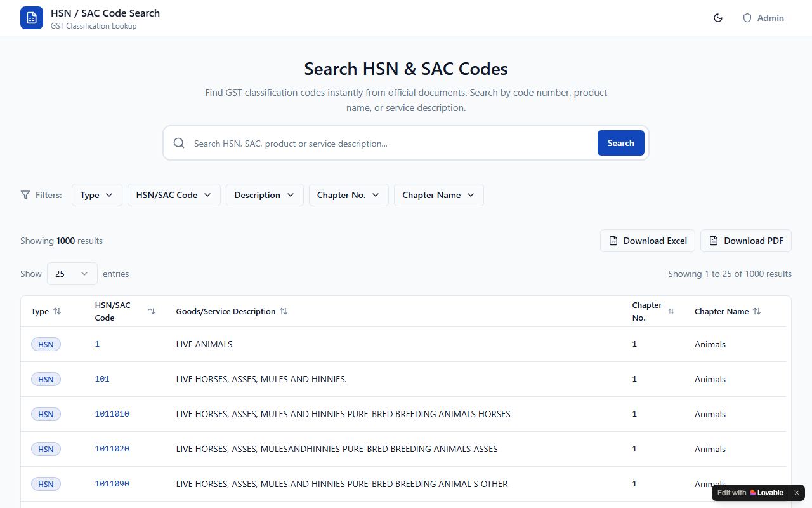The width and height of the screenshot is (812, 508).
Task: Click HSN badge in code 1011010 row
Action: 46,414
